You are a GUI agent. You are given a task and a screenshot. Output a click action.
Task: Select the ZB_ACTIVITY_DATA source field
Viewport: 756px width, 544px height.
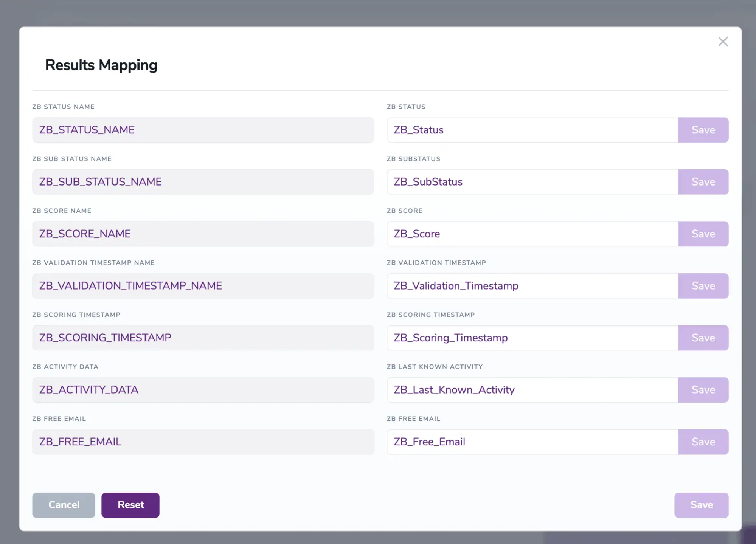point(203,390)
